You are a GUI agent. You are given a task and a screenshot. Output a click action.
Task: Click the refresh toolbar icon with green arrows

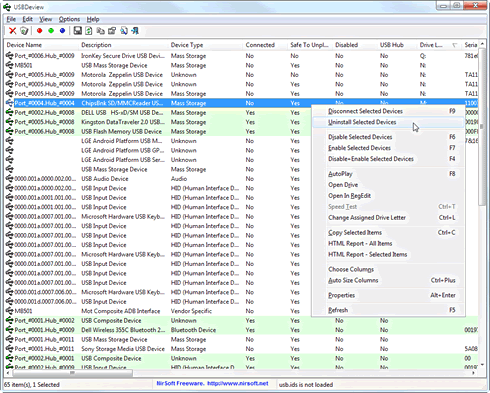pyautogui.click(x=89, y=31)
